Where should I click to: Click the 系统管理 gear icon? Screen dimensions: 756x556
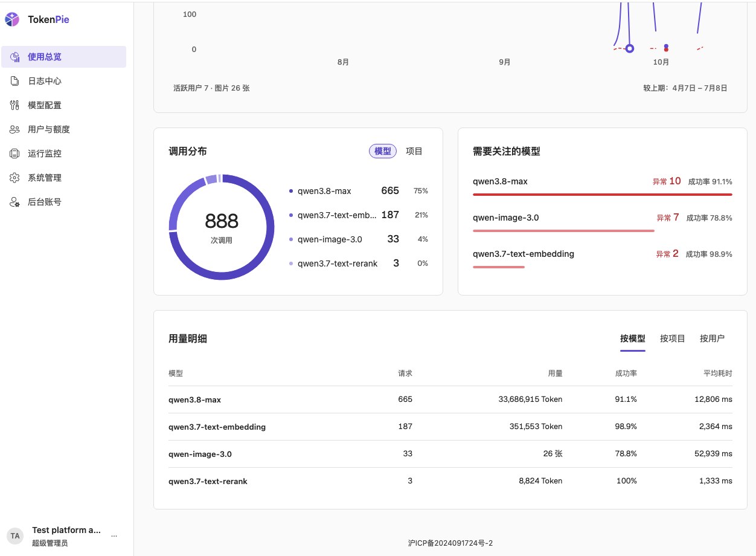click(x=14, y=178)
